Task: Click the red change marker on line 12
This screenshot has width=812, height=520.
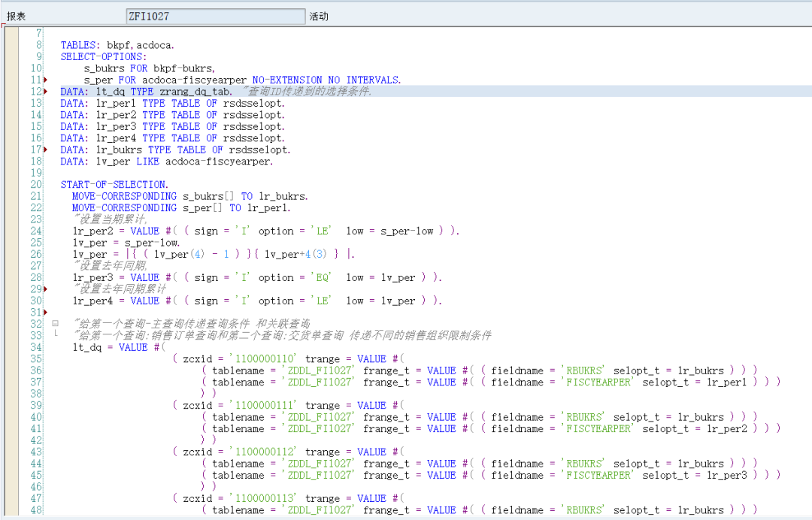Action: click(46, 92)
